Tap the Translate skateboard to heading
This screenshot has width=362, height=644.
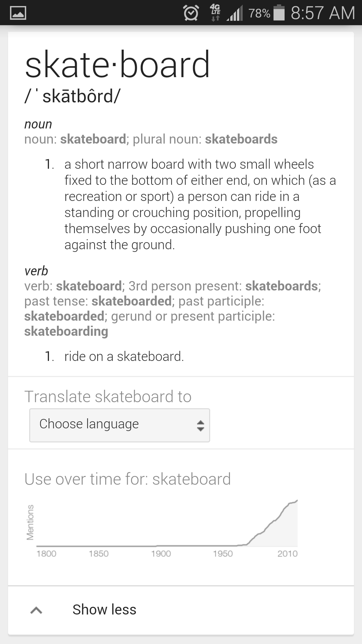point(108,396)
